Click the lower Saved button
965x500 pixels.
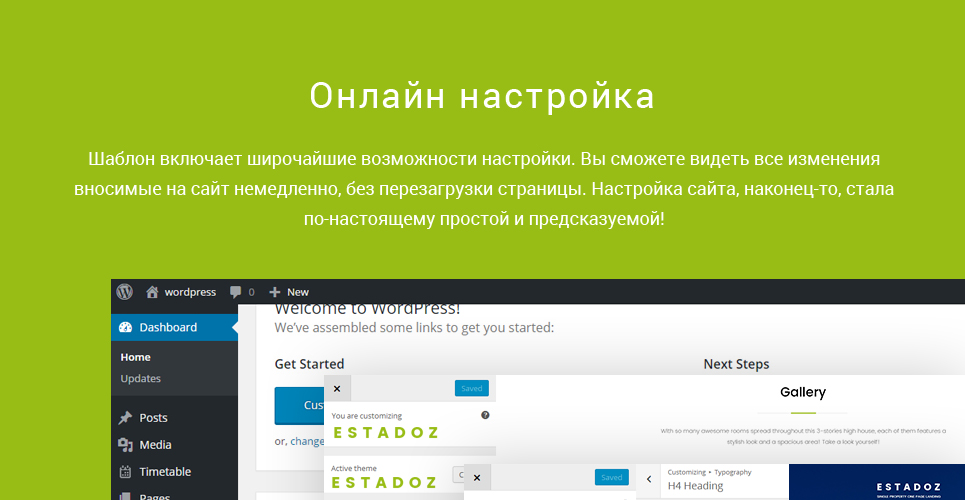click(x=612, y=477)
